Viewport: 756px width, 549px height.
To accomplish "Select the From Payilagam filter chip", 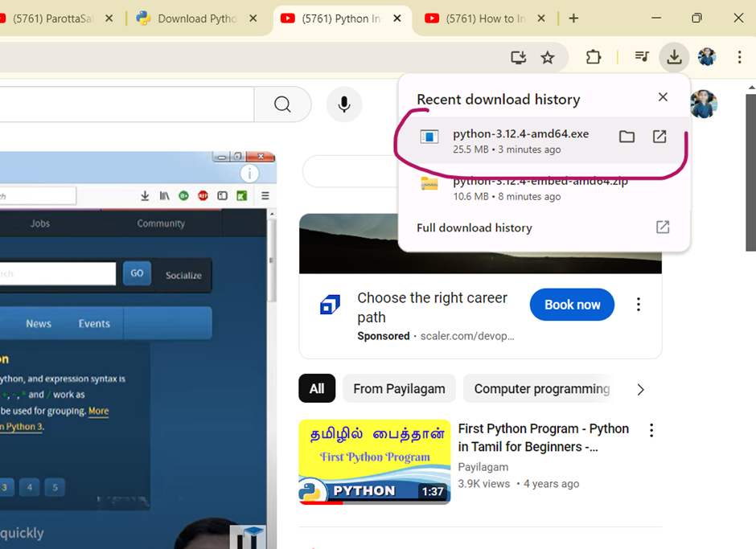I will [x=399, y=388].
